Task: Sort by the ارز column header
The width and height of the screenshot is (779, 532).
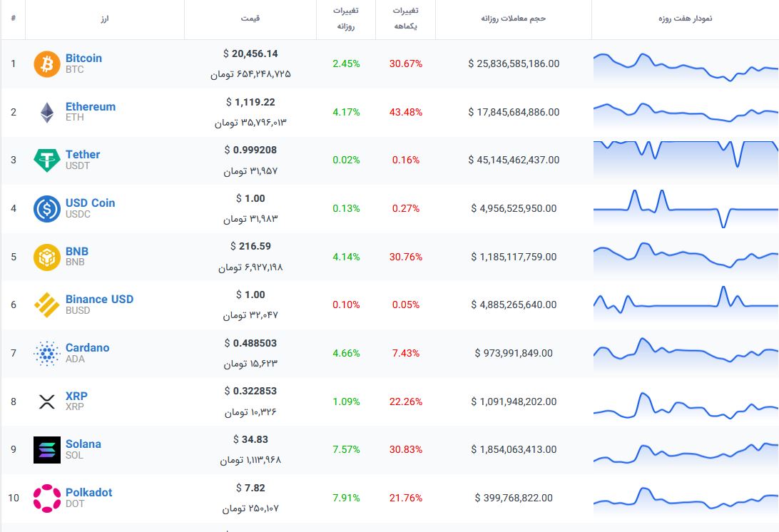Action: (104, 19)
